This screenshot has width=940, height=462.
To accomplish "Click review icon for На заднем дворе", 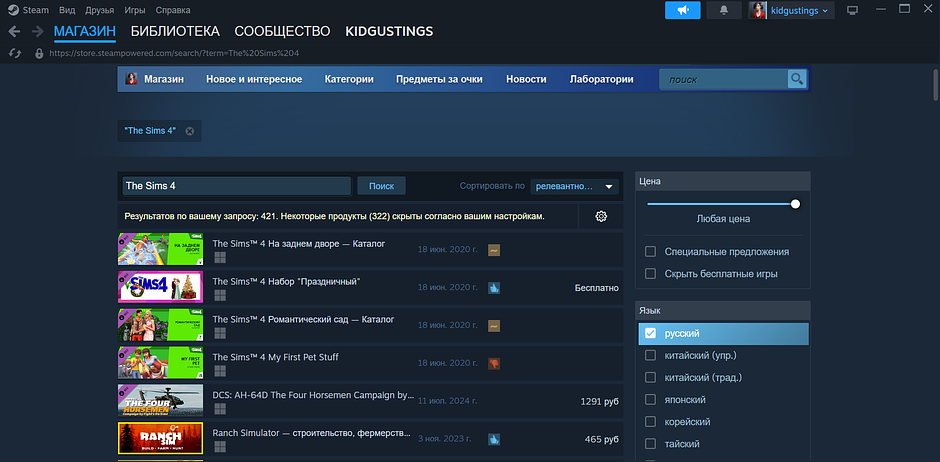I will [494, 250].
